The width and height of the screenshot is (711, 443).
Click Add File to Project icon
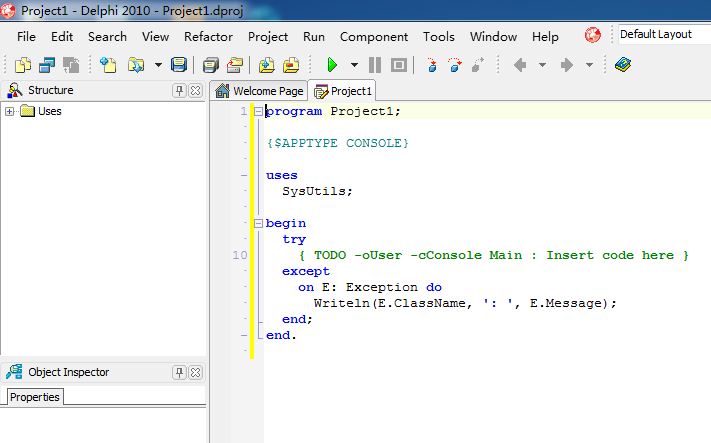[267, 65]
